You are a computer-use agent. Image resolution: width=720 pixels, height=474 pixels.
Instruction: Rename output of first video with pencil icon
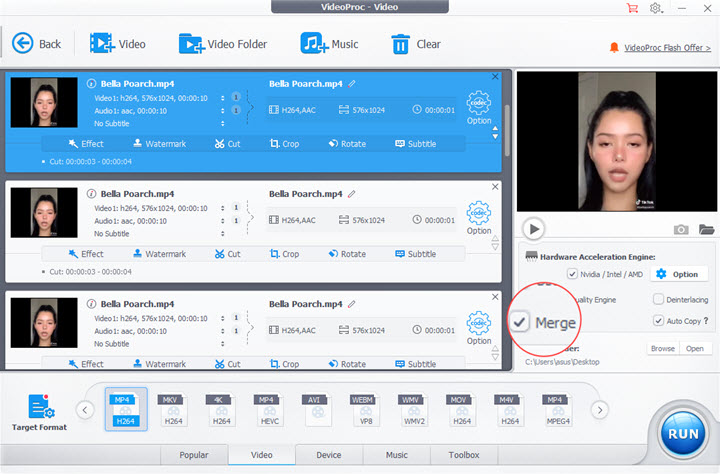click(x=352, y=84)
